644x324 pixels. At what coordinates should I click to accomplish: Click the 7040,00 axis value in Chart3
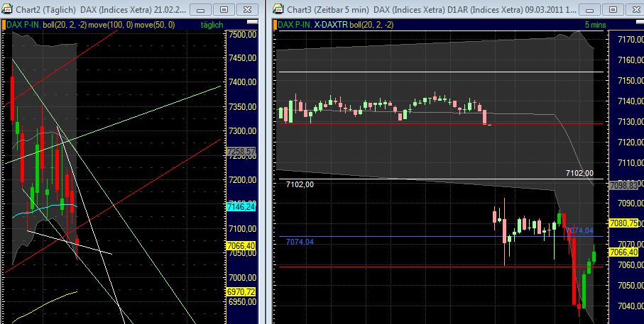631,306
